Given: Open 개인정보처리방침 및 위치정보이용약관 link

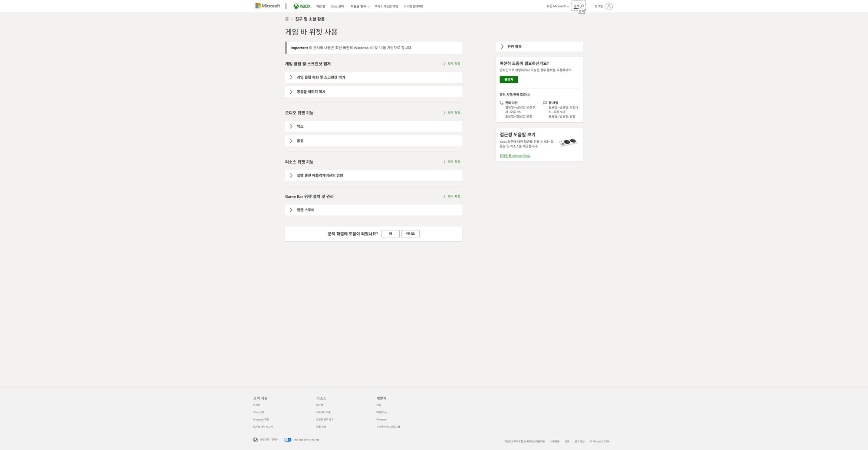Looking at the screenshot, I should [525, 442].
